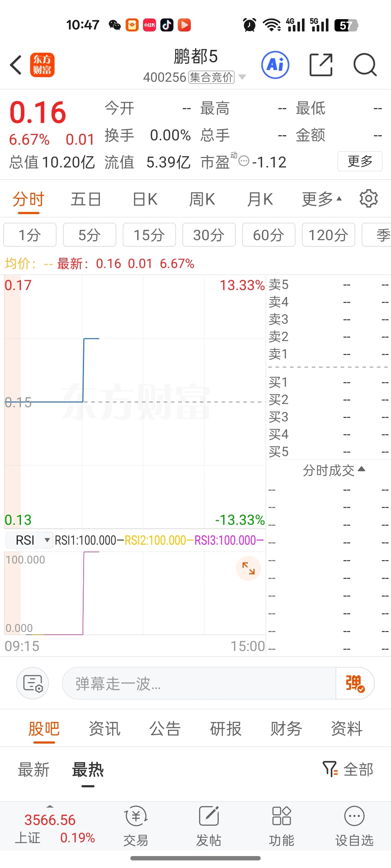Open the search magnifier icon
This screenshot has width=391, height=868.
365,65
